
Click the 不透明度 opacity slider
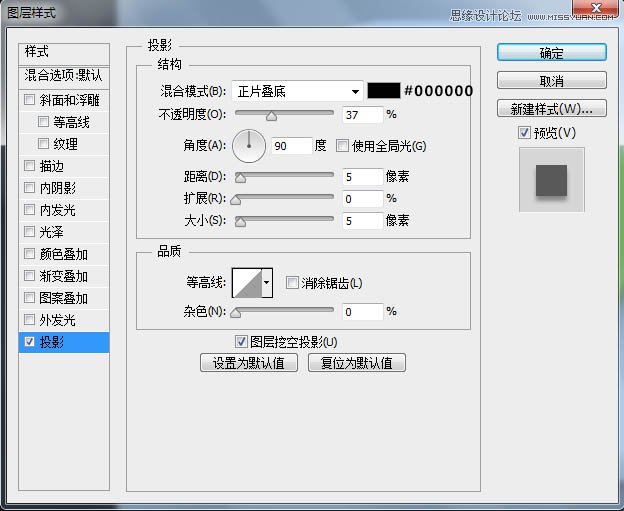pyautogui.click(x=285, y=115)
